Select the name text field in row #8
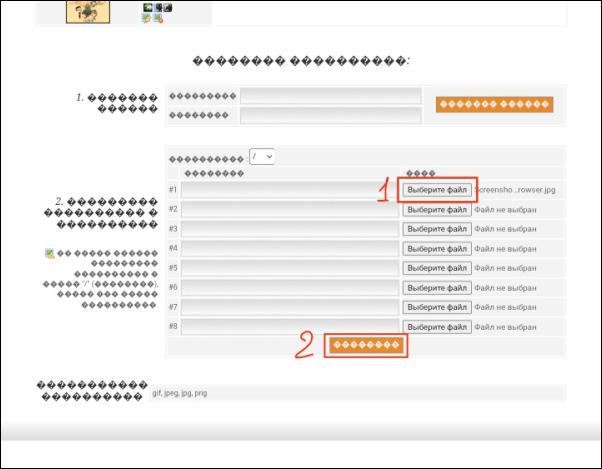Image resolution: width=602 pixels, height=469 pixels. pyautogui.click(x=290, y=326)
